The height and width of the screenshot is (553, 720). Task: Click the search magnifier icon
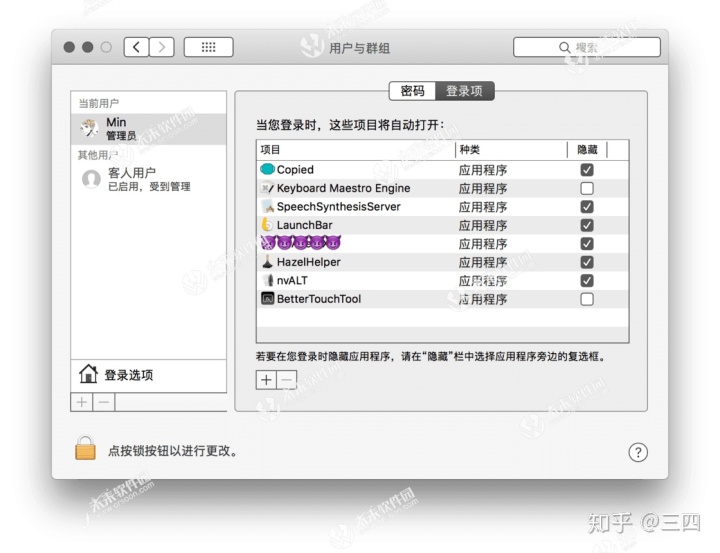tap(564, 47)
